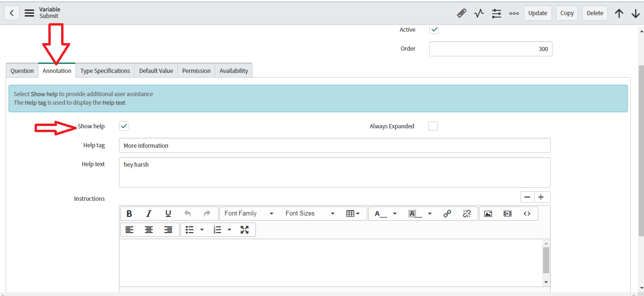Remove link with broken chain icon
This screenshot has height=296, width=644.
coord(467,214)
